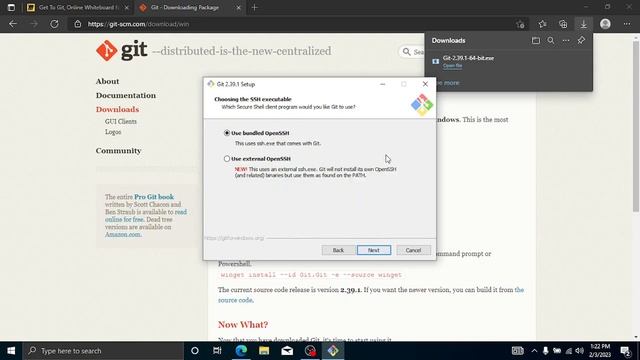Select the Git - Downloading Package tab
This screenshot has height=360, width=640.
click(x=189, y=7)
